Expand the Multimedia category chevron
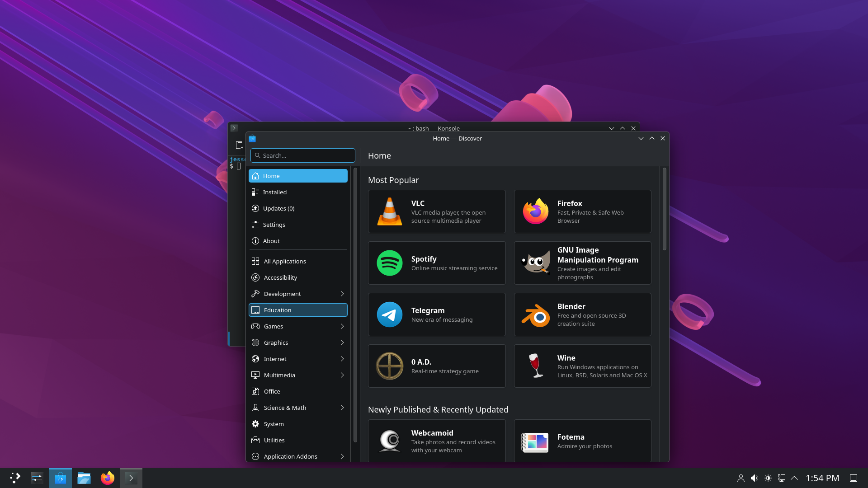 click(x=342, y=375)
